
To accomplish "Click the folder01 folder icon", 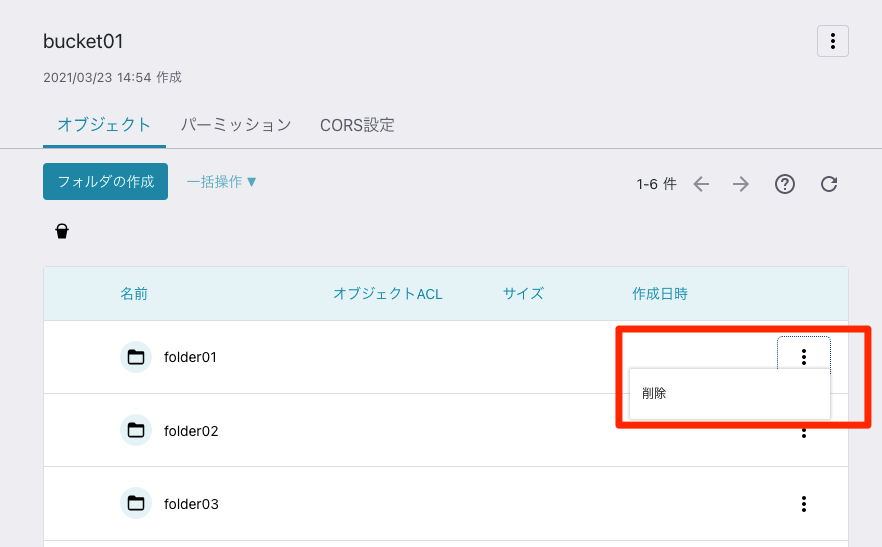I will pyautogui.click(x=136, y=357).
